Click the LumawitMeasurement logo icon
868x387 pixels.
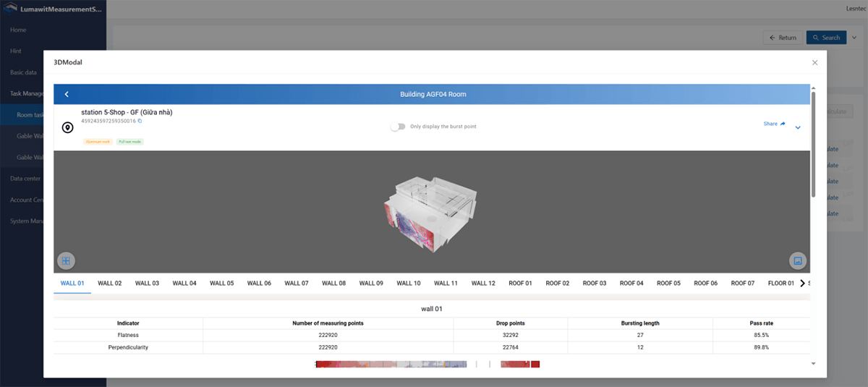(x=11, y=9)
